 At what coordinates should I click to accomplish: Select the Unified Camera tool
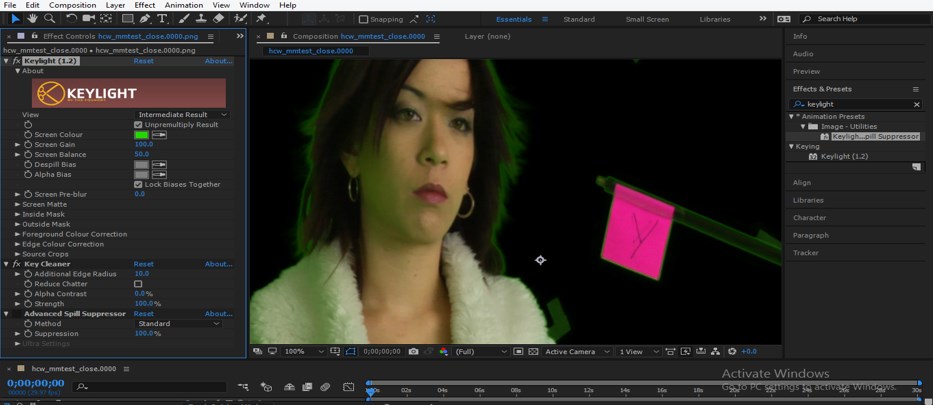click(x=89, y=19)
